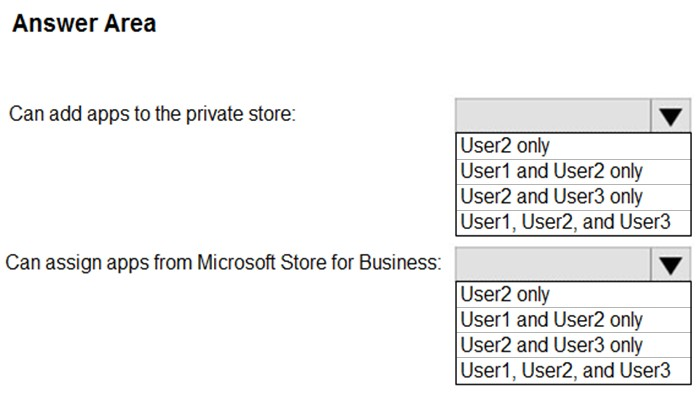
Task: Select 'User2 and User3 only' in assign apps list
Action: (x=573, y=345)
